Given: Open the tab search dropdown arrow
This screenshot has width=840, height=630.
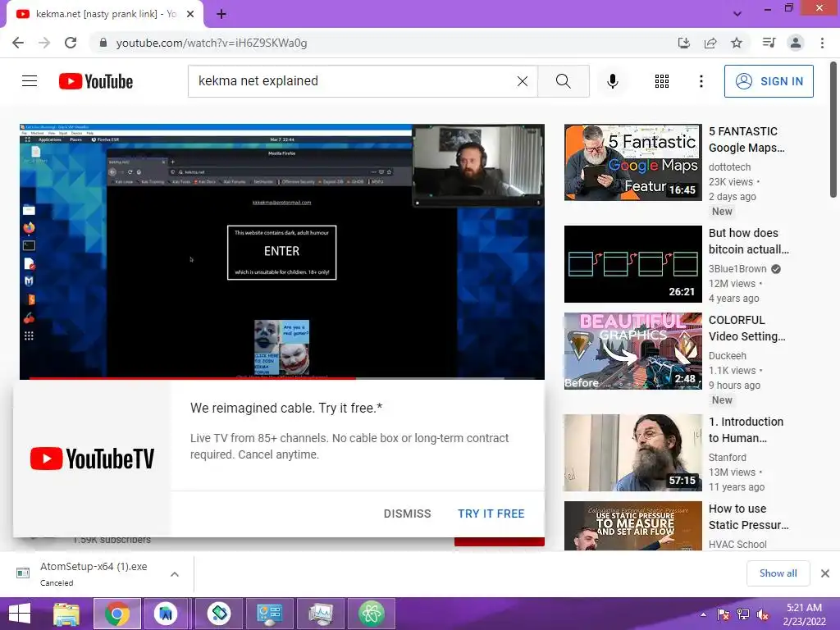Looking at the screenshot, I should 737,14.
